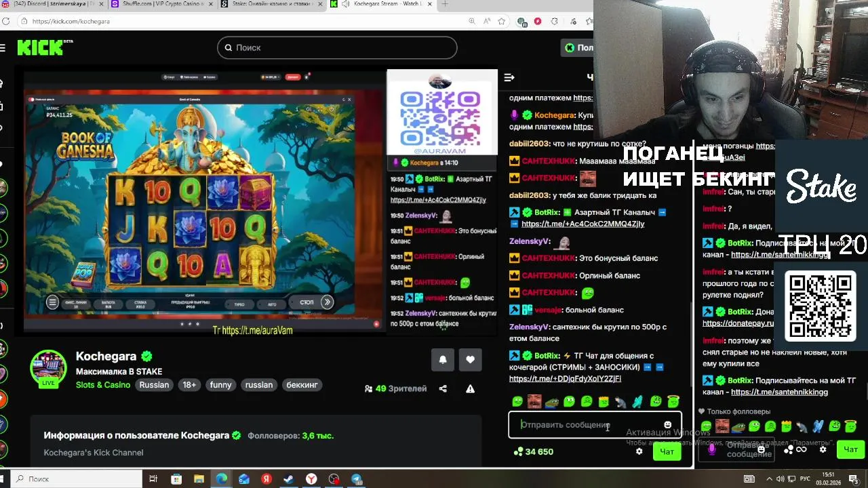Select the lowercase russian tag
The image size is (868, 488).
(259, 385)
